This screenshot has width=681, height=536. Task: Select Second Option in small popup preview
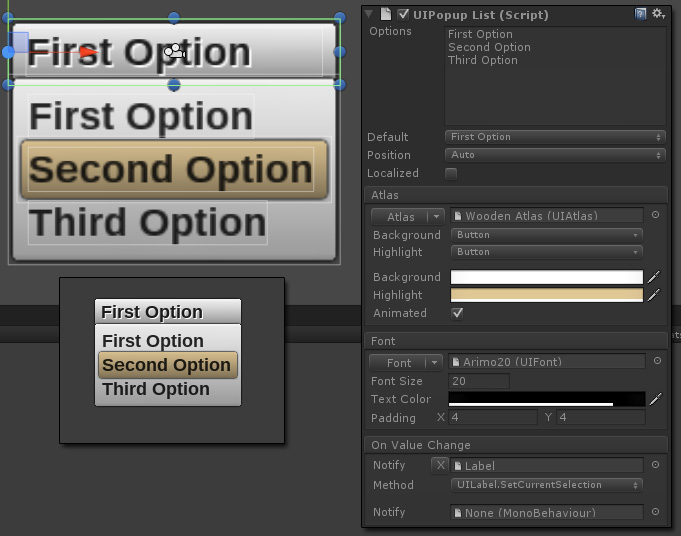(x=168, y=365)
